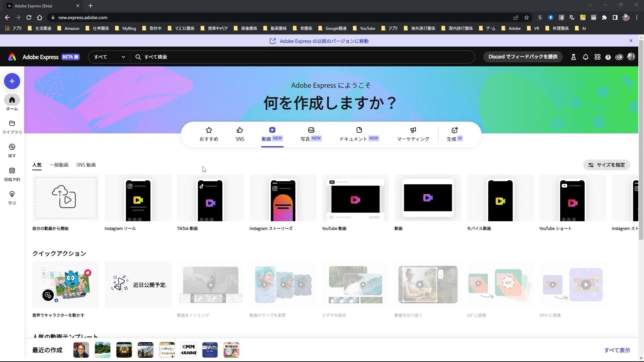Click the すべて表示 link for recent creations

617,350
